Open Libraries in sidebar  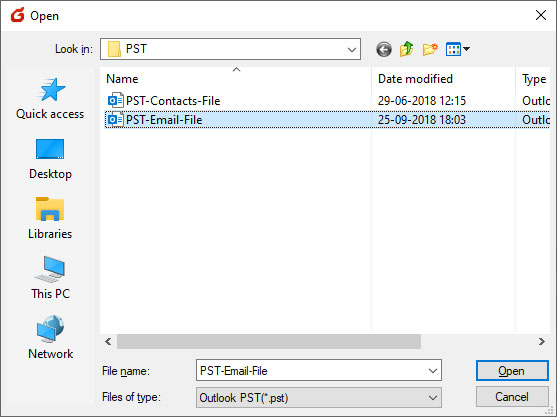[50, 219]
